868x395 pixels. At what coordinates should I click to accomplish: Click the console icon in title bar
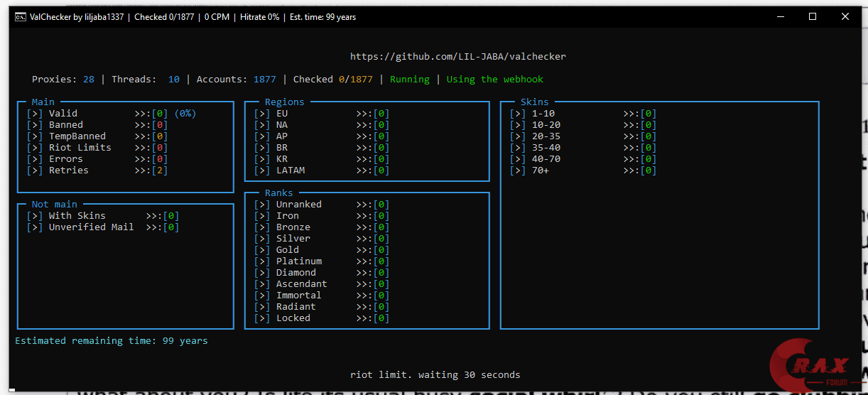click(x=21, y=17)
